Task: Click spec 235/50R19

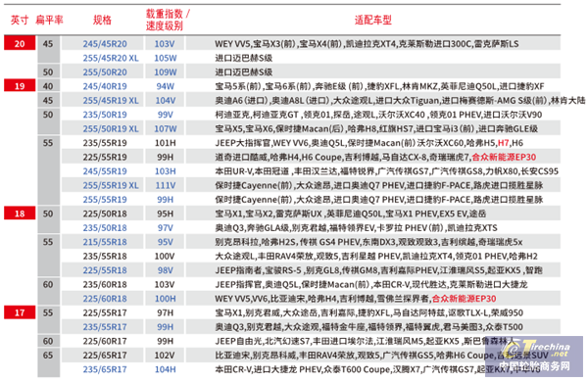Action: (x=105, y=115)
